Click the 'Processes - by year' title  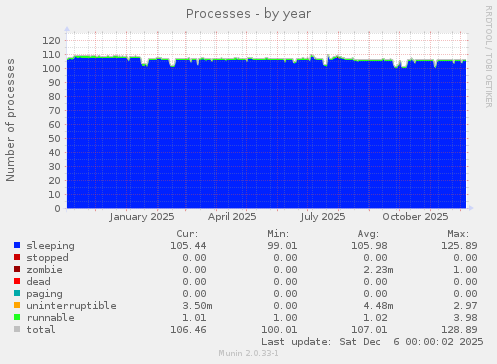coord(248,14)
